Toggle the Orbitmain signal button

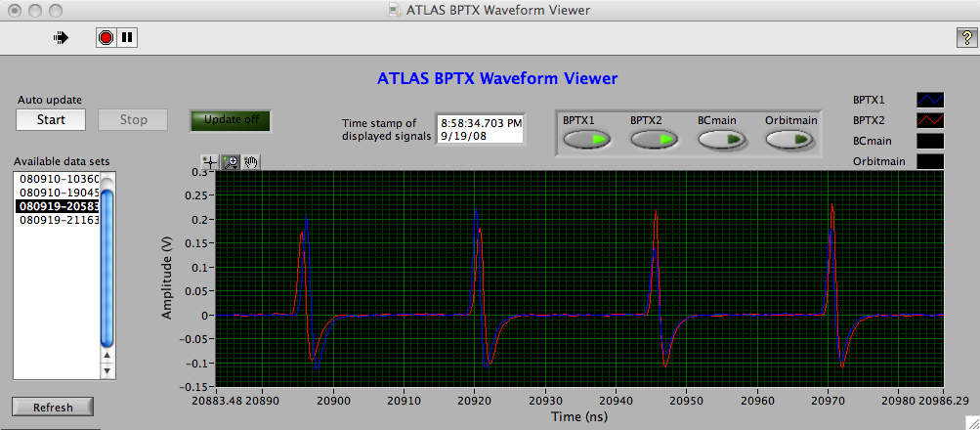tap(790, 140)
